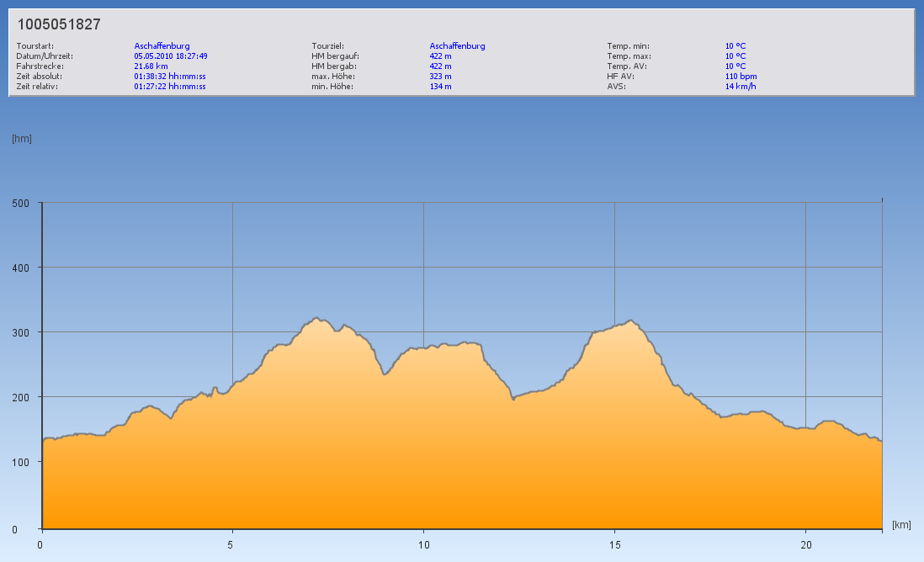Click the 15 label on the distance axis
The image size is (924, 562).
tap(614, 544)
